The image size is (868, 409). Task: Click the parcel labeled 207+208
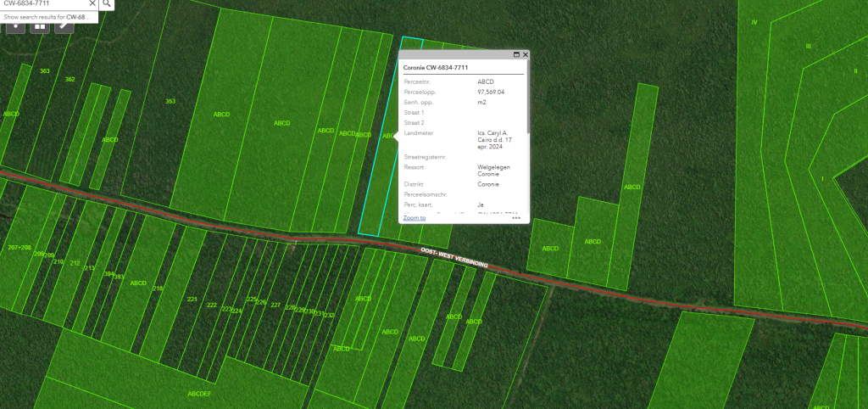click(19, 247)
